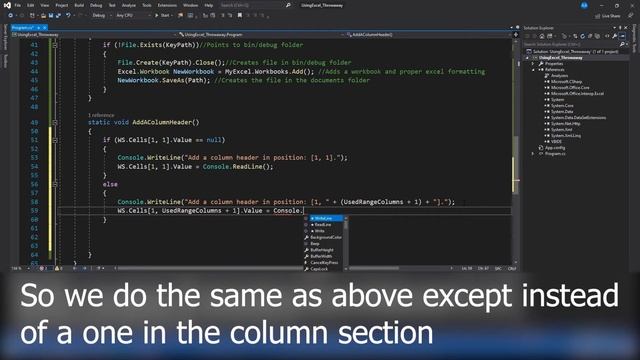Collapse the if block at line 51
Image resolution: width=640 pixels, height=360 pixels.
pos(55,140)
